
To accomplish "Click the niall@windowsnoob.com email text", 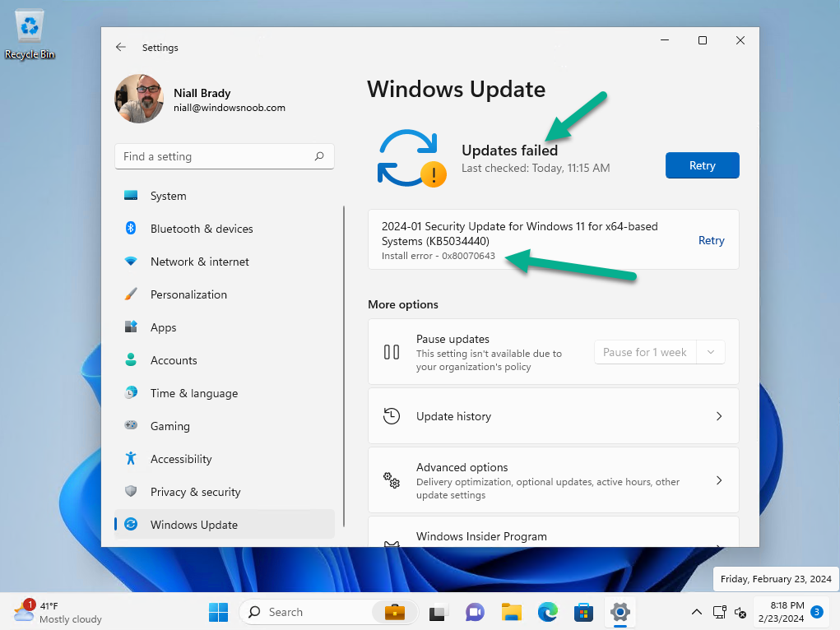I will tap(230, 108).
